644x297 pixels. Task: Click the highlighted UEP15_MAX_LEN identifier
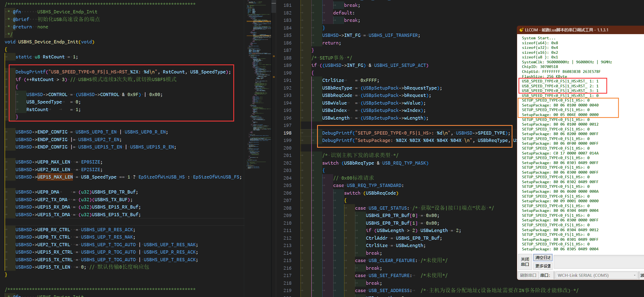(x=55, y=177)
